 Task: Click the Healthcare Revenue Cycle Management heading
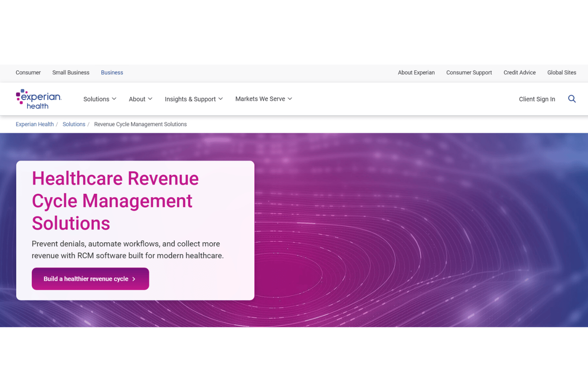coord(115,201)
